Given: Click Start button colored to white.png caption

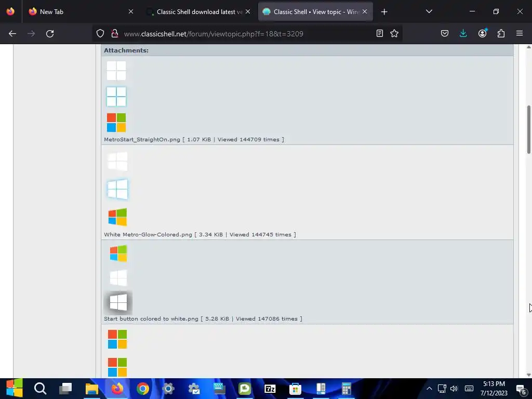Looking at the screenshot, I should [x=203, y=318].
